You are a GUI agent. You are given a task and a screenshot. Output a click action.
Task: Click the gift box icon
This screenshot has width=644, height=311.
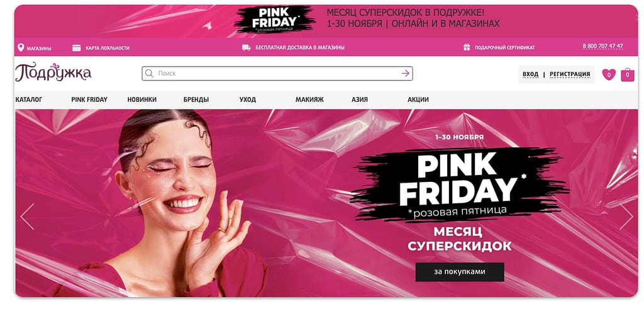[x=467, y=47]
